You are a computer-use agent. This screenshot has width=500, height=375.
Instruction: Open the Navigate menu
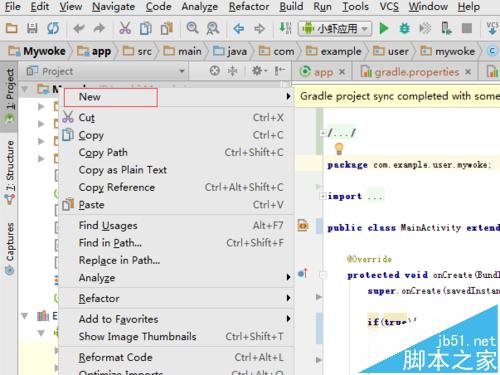(x=113, y=6)
